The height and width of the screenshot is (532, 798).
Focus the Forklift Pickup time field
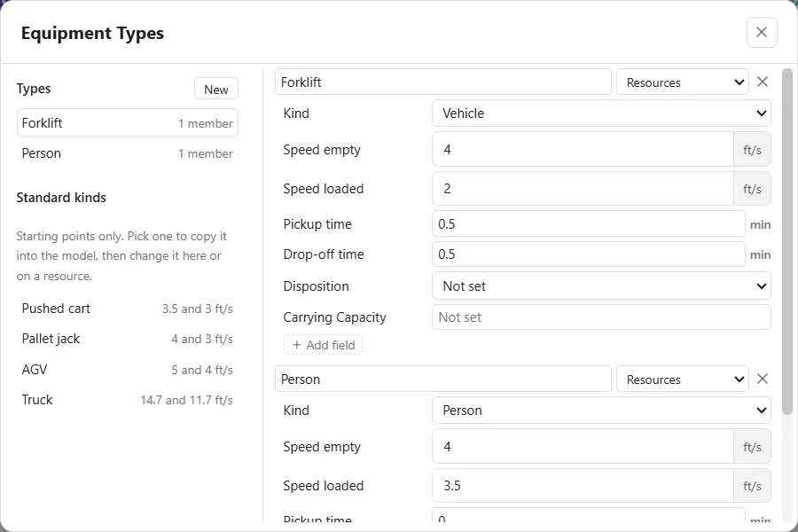click(589, 224)
